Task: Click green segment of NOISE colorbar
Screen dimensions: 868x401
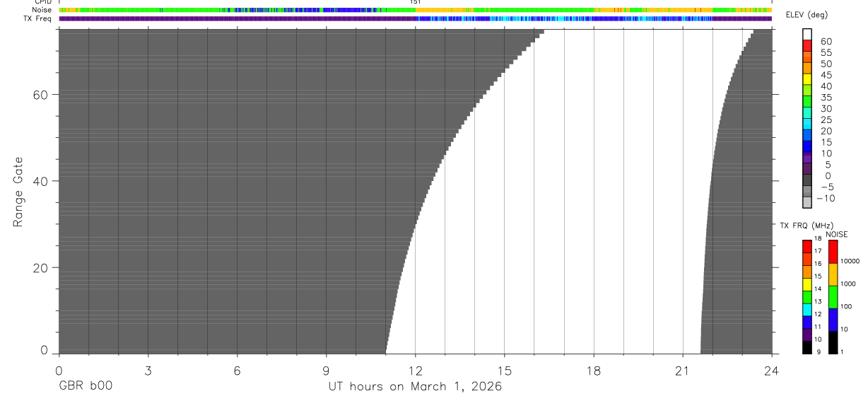Action: (x=833, y=297)
